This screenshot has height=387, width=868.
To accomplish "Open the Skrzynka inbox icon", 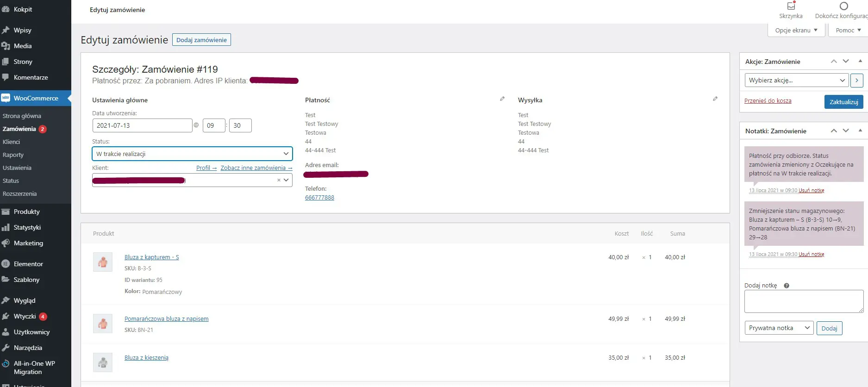I will pos(791,6).
